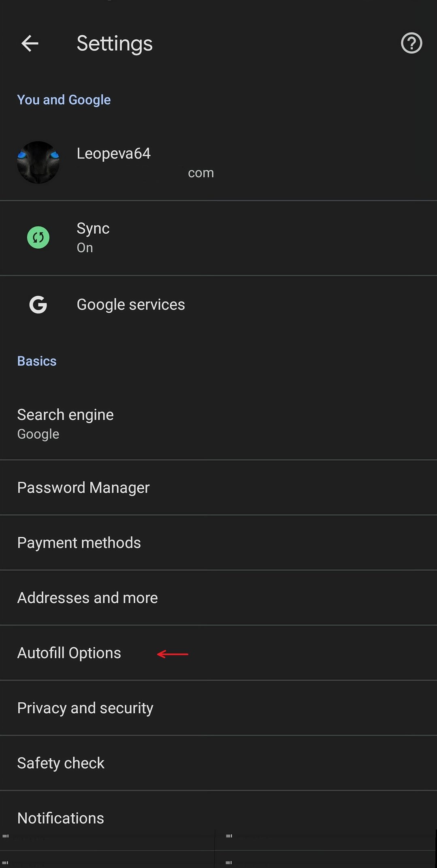Run Safety check
This screenshot has height=868, width=437.
tap(61, 763)
